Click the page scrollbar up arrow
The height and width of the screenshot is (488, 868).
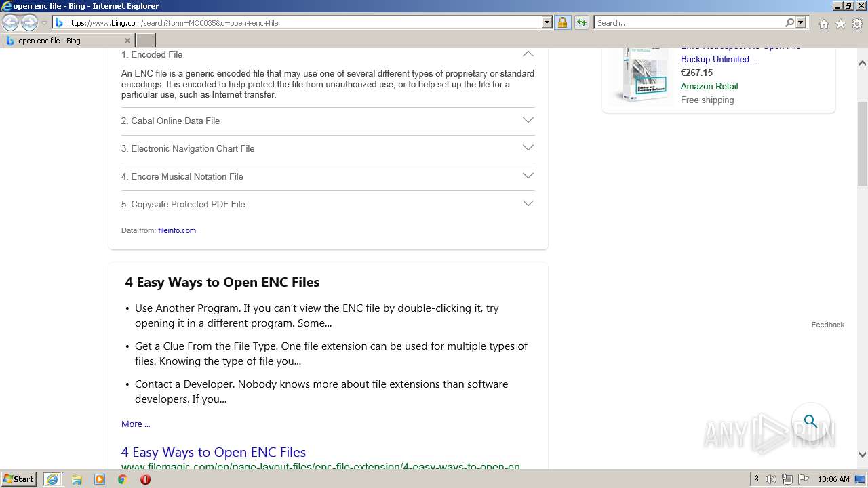click(x=863, y=62)
